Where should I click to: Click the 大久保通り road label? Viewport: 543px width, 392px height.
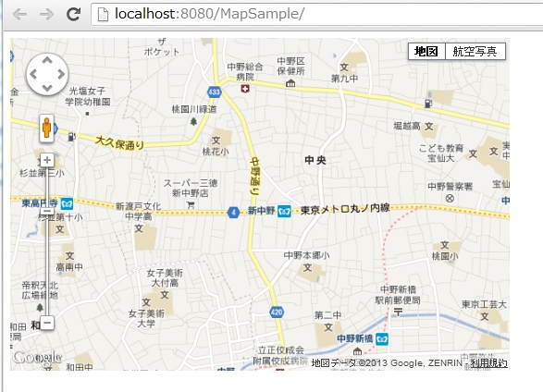tap(119, 142)
